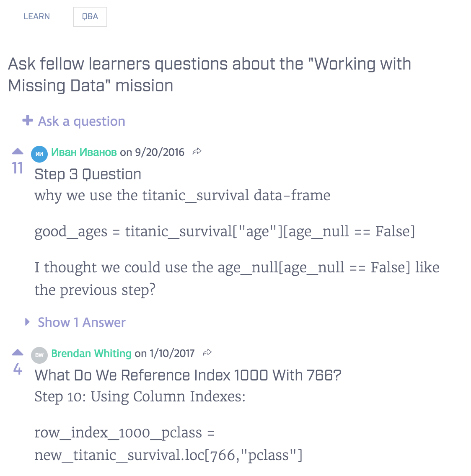The height and width of the screenshot is (476, 471).
Task: Open the Show 1 Answer link
Action: pos(82,322)
